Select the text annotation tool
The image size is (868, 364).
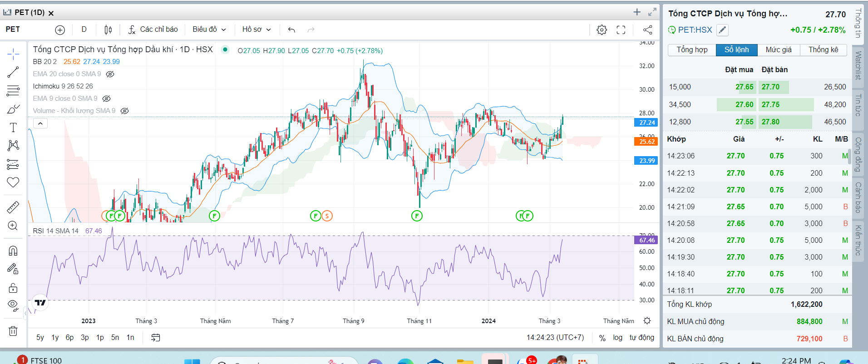[13, 128]
